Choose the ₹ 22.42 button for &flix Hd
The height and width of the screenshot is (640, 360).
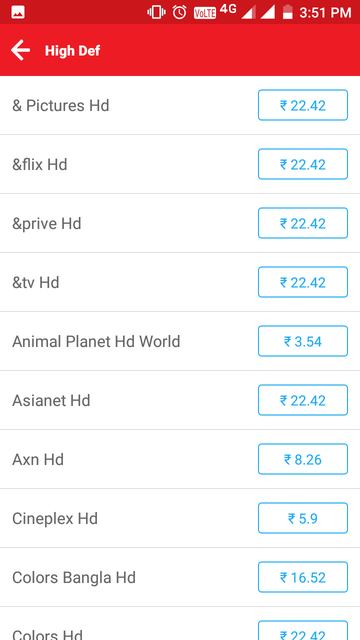[303, 164]
